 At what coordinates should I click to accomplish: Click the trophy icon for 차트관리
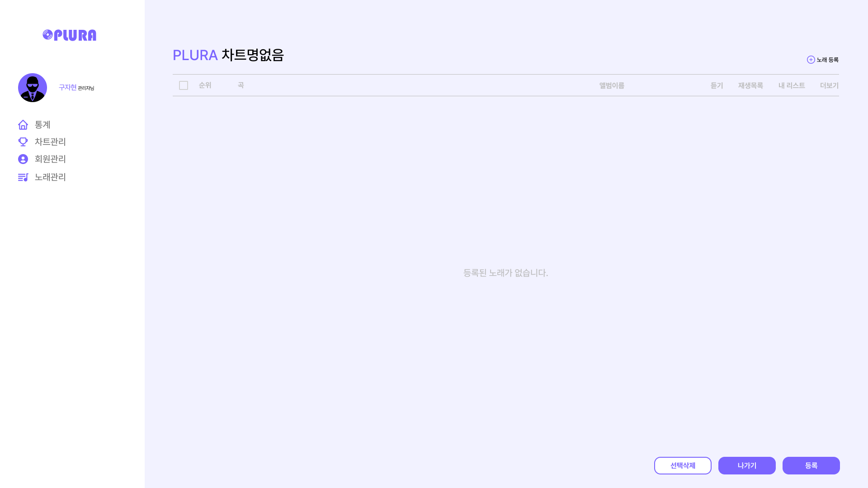[23, 142]
